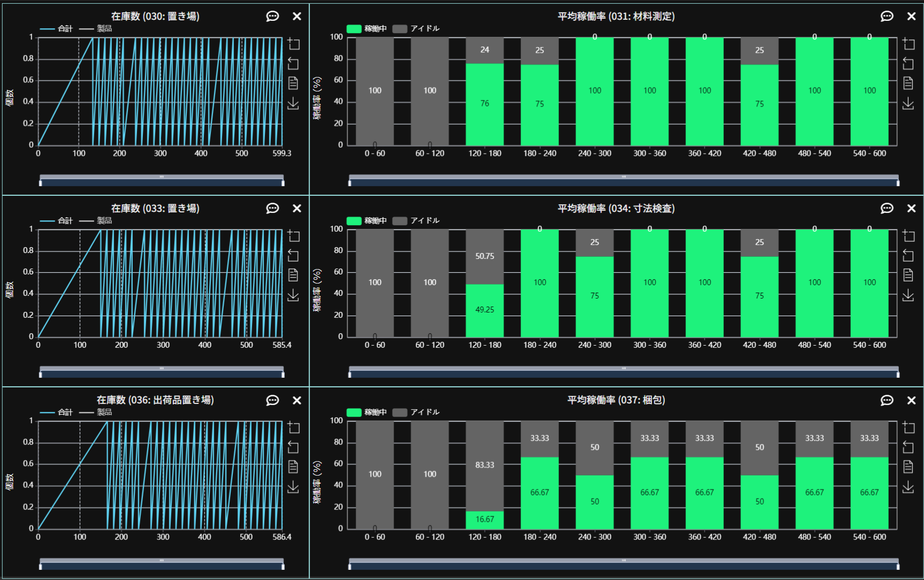Screen dimensions: 924x580
Task: Reset zoom on 在庫数 036 chart
Action: click(293, 447)
